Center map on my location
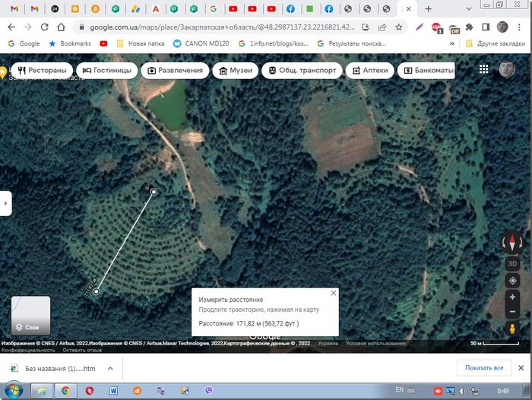The height and width of the screenshot is (400, 532). pos(512,281)
